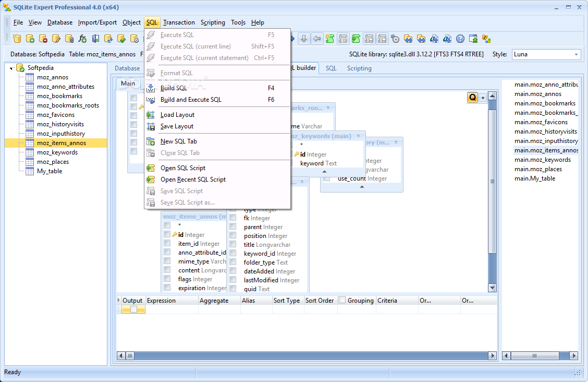
Task: Collapse the table box below use_count
Action: click(362, 186)
